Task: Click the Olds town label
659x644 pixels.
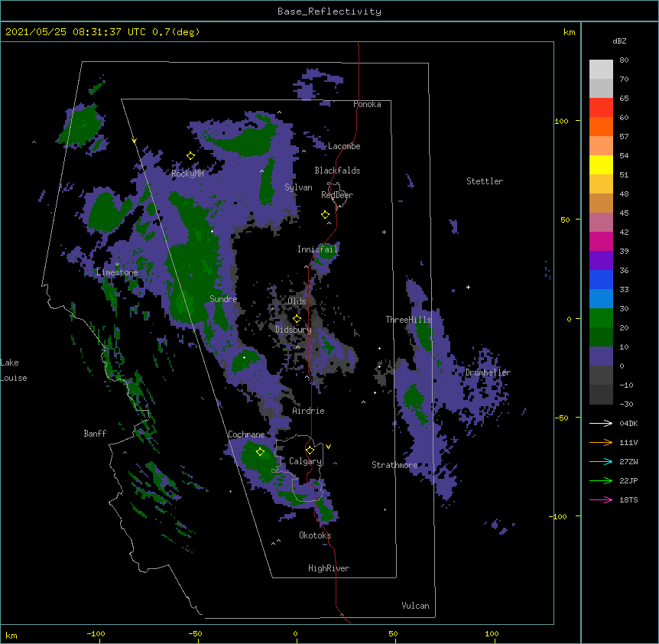Action: [297, 301]
